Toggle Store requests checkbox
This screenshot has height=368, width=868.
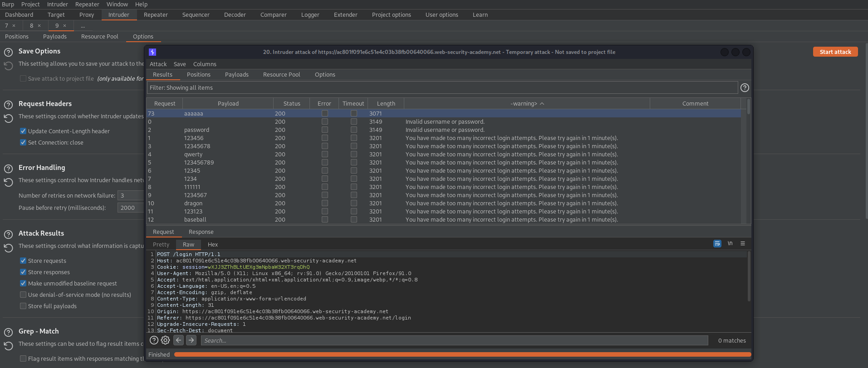pyautogui.click(x=23, y=261)
